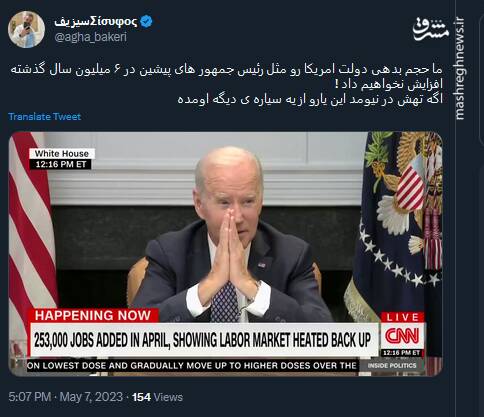Click the INSIDE POLITICS label
The image size is (484, 417).
[x=392, y=366]
